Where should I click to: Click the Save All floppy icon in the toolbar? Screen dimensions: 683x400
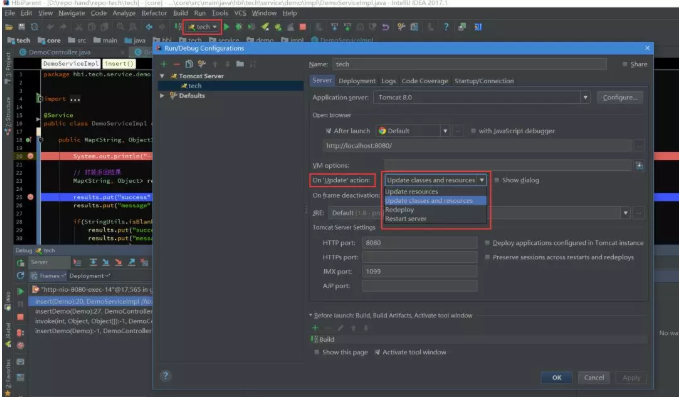point(21,27)
